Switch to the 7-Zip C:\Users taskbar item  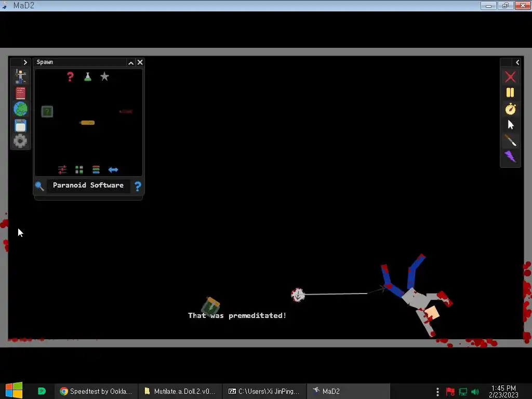[264, 391]
